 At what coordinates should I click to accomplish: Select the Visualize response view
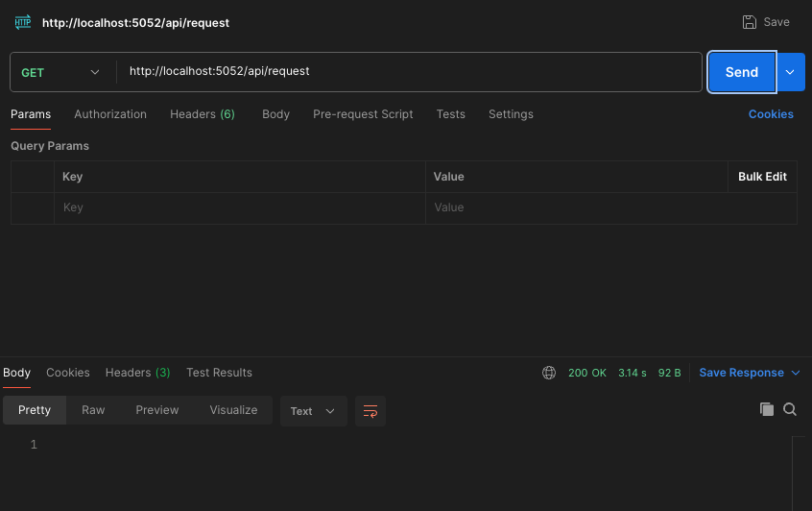click(233, 410)
